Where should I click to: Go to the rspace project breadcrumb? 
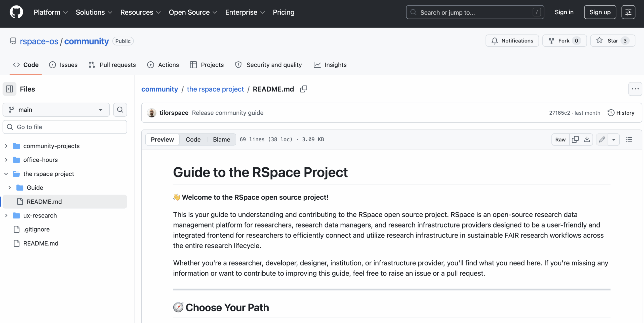coord(215,89)
